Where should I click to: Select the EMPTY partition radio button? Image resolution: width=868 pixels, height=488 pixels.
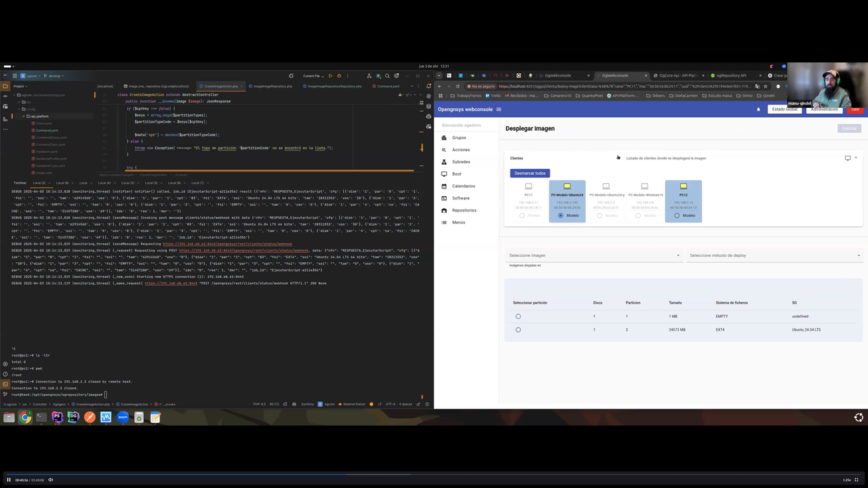click(518, 317)
